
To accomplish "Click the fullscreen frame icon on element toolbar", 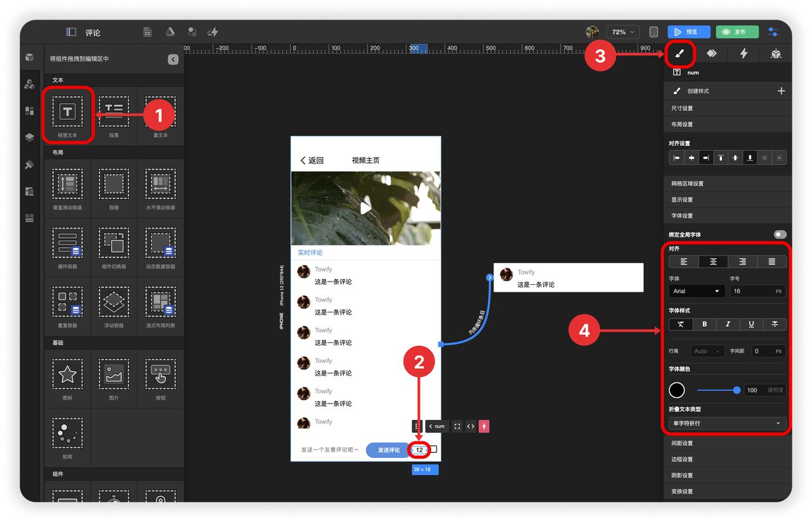I will (x=457, y=426).
